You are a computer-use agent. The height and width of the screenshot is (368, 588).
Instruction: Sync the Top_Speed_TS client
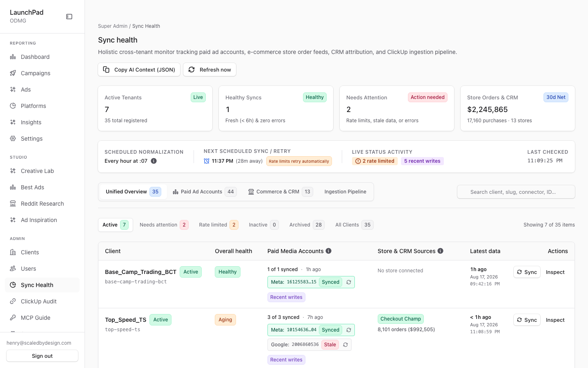[x=527, y=320]
